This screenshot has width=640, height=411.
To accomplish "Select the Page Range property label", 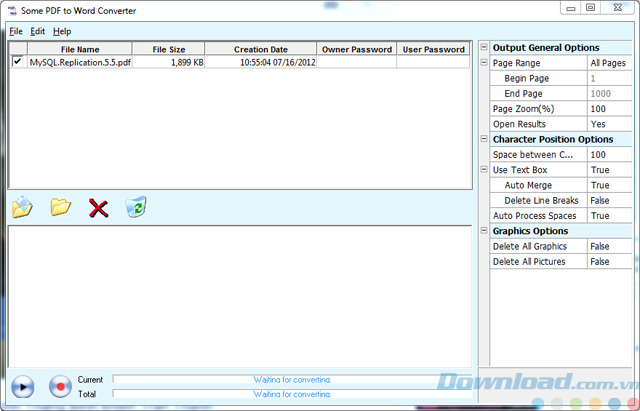I will tap(516, 63).
